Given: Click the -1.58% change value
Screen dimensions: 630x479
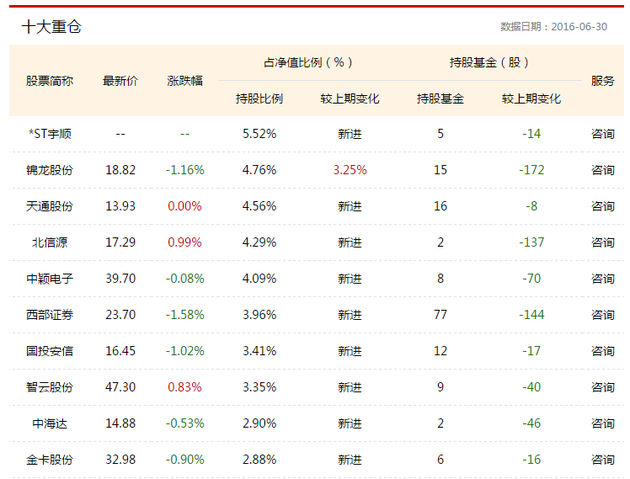Looking at the screenshot, I should tap(185, 315).
